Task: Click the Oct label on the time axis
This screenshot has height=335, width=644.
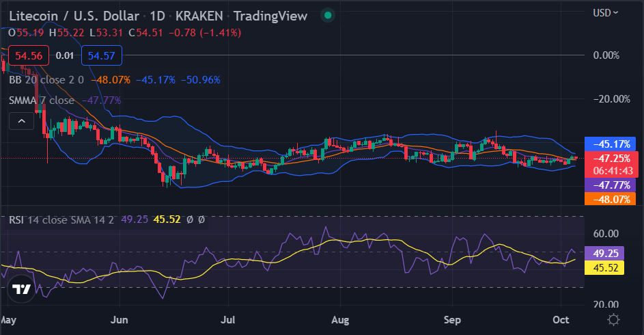Action: (561, 320)
